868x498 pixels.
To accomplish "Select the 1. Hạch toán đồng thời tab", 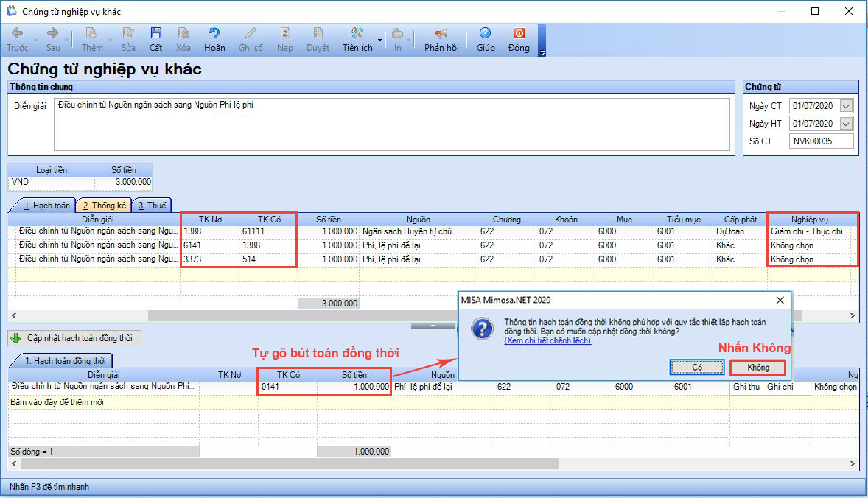I will 66,361.
